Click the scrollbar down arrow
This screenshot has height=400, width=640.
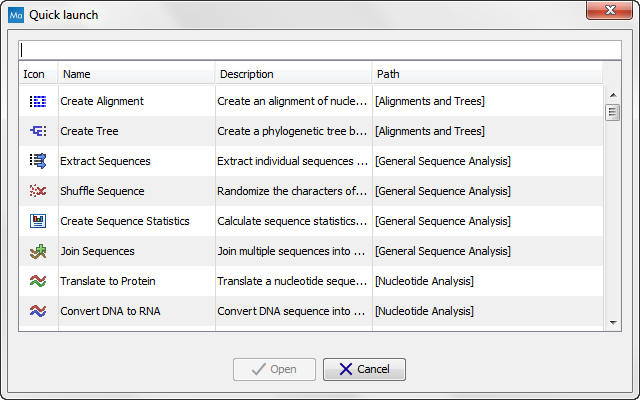[613, 322]
